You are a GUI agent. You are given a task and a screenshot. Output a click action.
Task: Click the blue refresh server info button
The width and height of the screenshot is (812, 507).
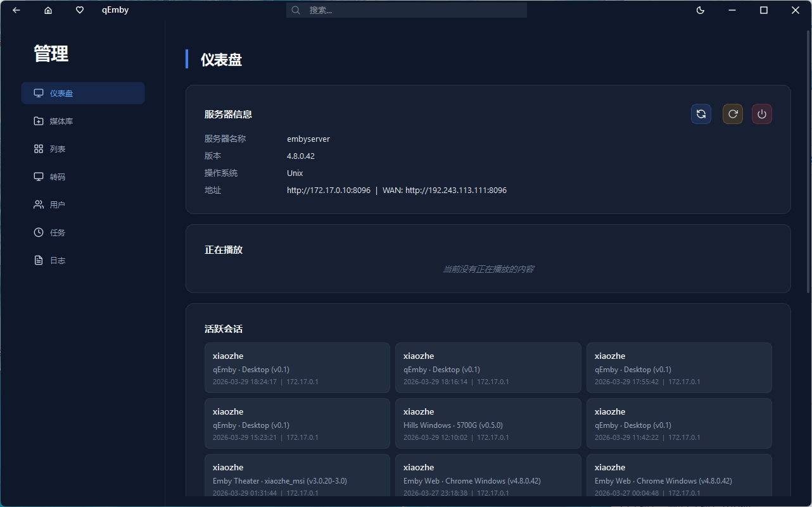pos(701,114)
